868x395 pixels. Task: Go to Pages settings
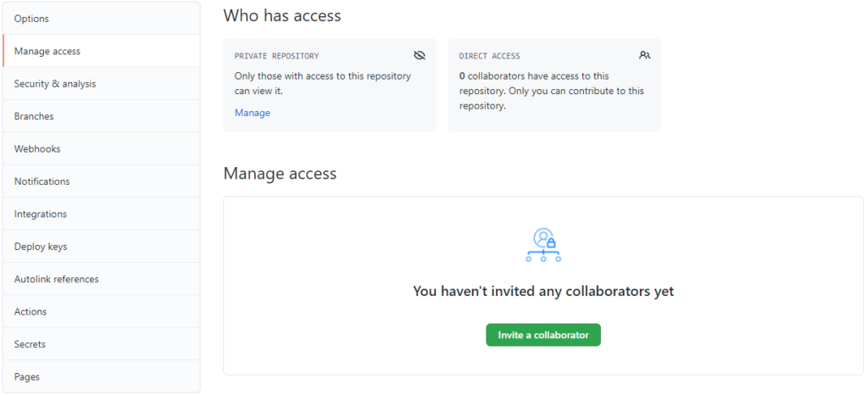27,377
